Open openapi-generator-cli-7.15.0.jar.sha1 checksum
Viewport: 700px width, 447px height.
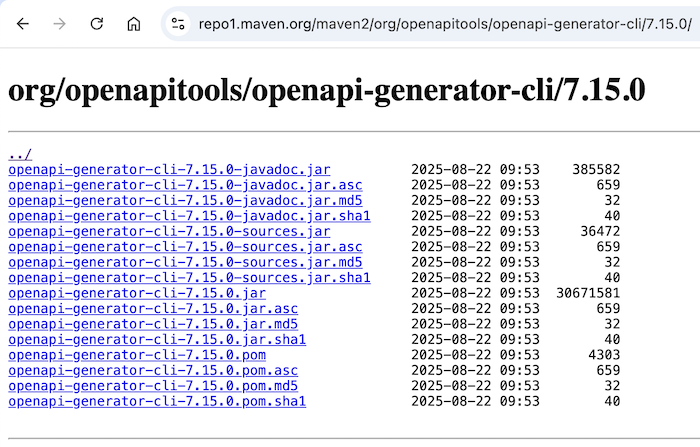tap(157, 339)
